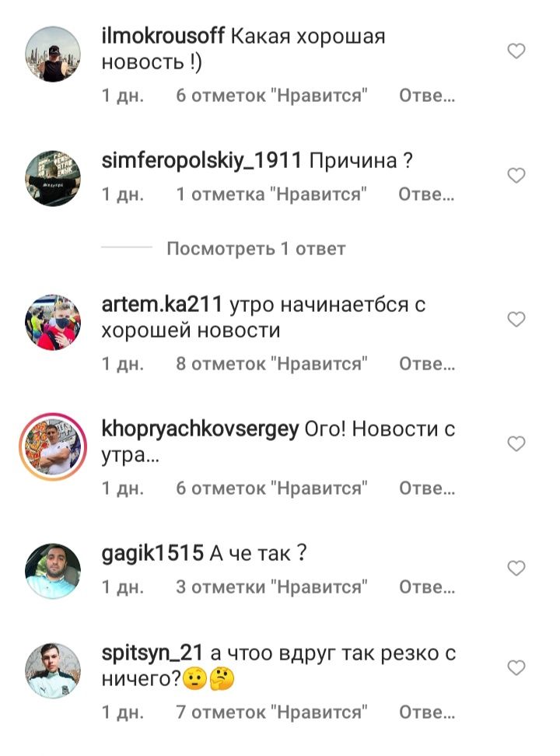
Task: Open username link artem.ka211
Action: click(x=162, y=304)
